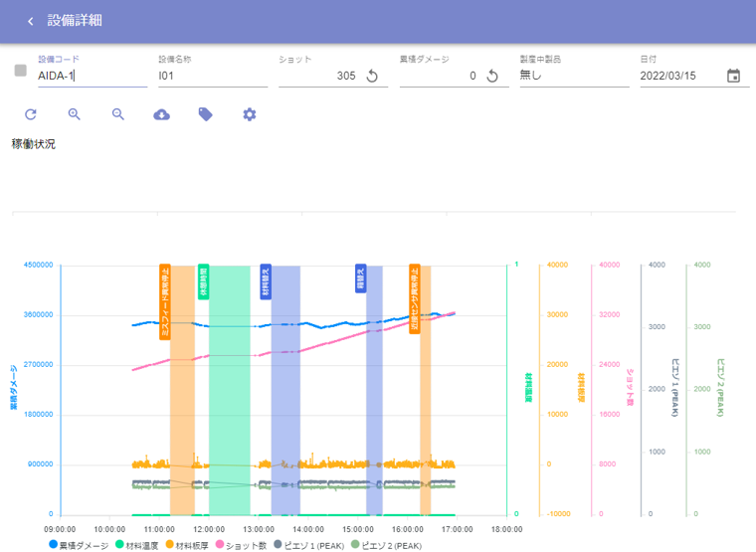The width and height of the screenshot is (756, 552).
Task: Reset the ショット count value
Action: click(372, 76)
